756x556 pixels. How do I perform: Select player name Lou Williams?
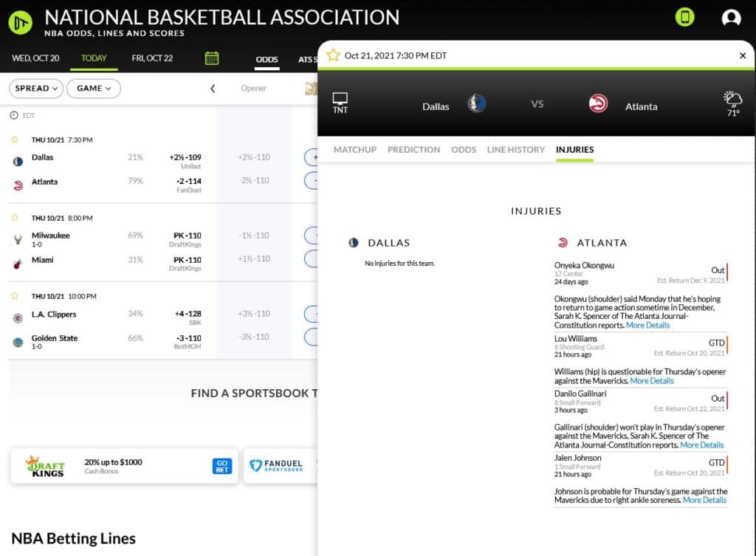[576, 338]
